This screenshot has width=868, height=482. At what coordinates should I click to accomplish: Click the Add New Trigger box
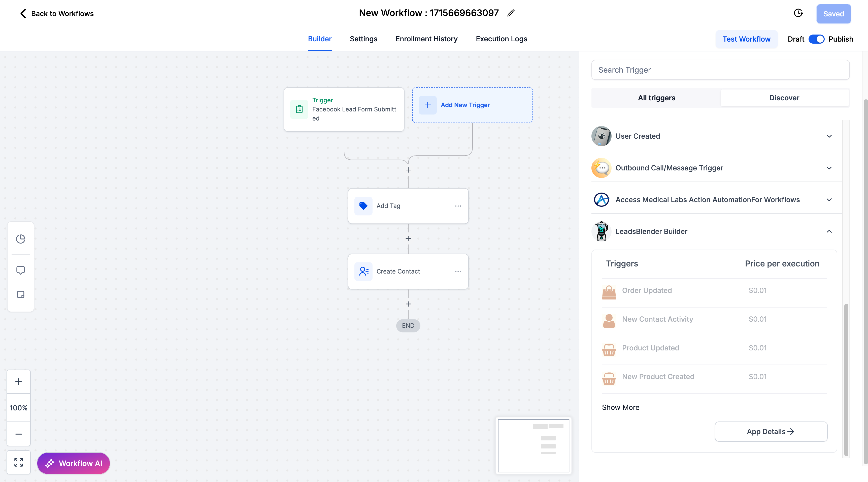tap(472, 105)
